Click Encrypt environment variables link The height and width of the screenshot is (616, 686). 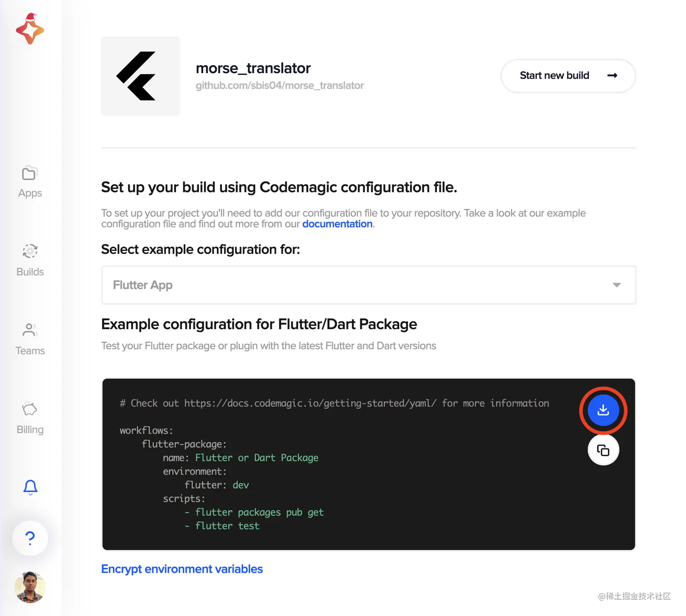coord(182,569)
